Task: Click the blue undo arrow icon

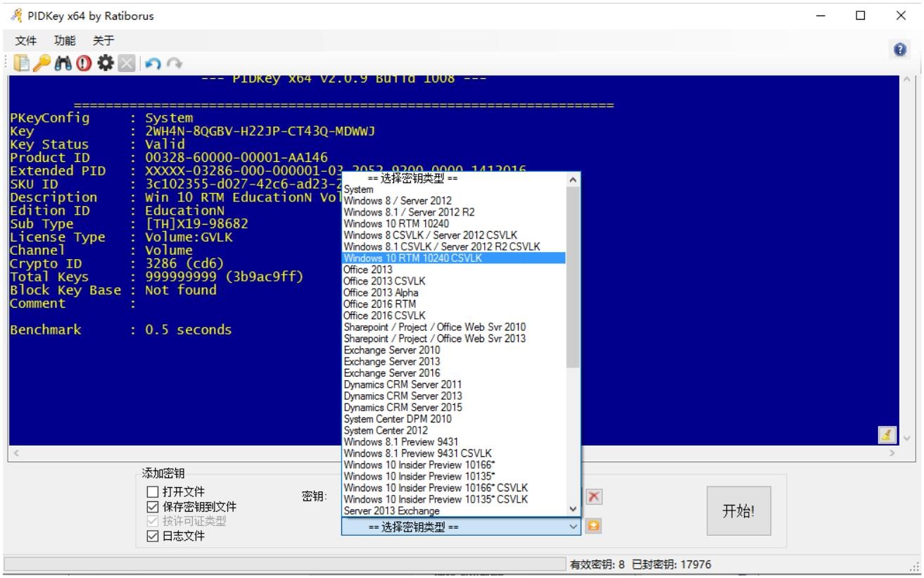Action: click(151, 63)
